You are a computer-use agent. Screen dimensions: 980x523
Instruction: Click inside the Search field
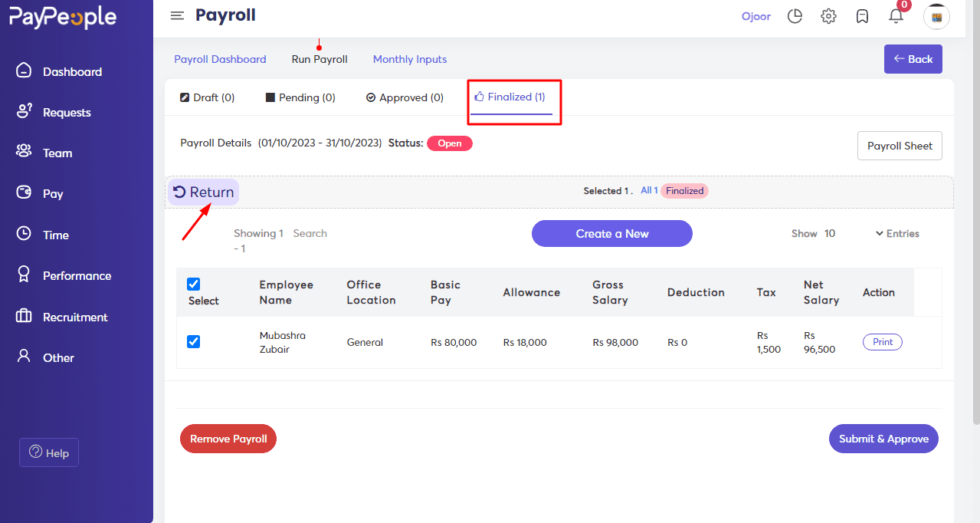[x=310, y=233]
